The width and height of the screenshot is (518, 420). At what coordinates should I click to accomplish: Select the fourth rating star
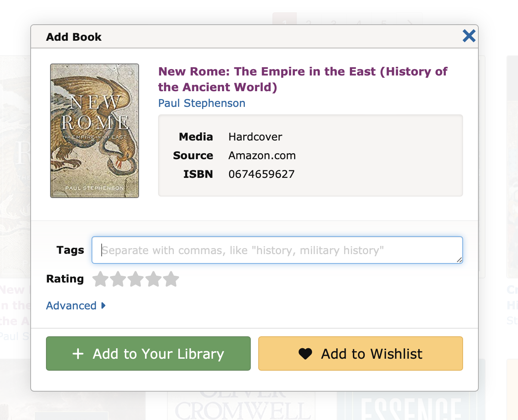click(x=154, y=279)
